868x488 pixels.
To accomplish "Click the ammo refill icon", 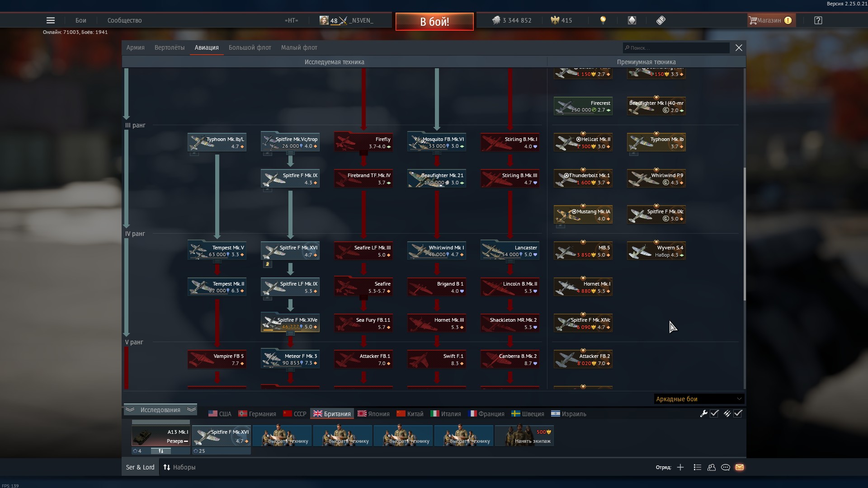I will click(727, 413).
